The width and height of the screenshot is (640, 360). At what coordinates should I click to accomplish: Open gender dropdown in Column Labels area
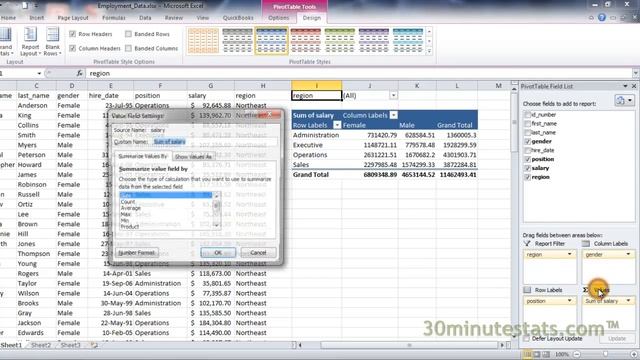pos(628,254)
